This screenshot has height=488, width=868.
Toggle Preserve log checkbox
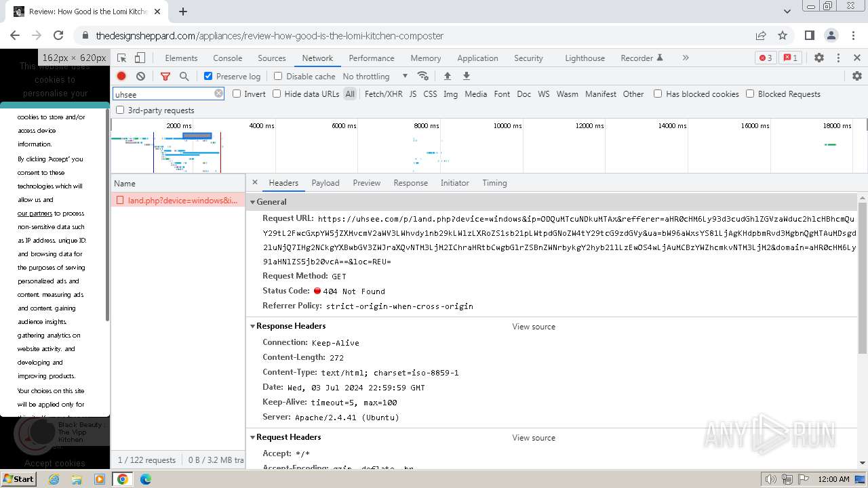click(208, 77)
